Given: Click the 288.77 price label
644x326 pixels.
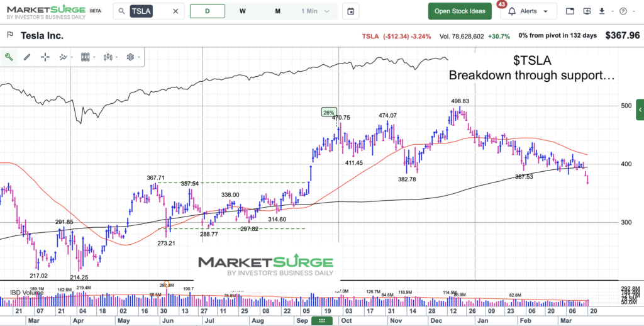Looking at the screenshot, I should [x=209, y=234].
